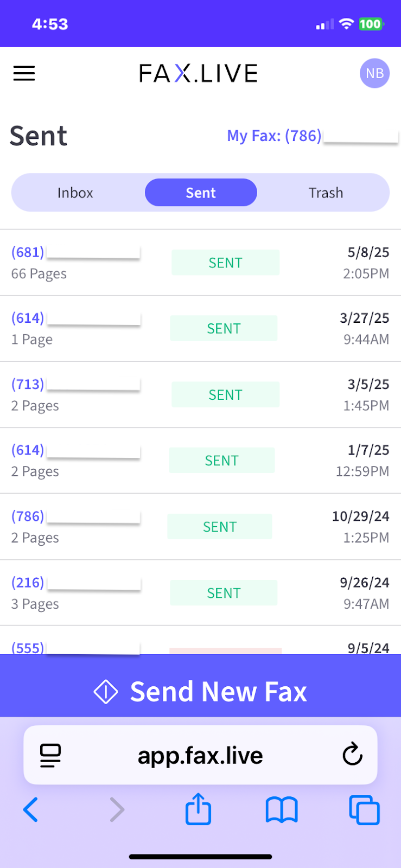Open the (713) fax from 3/5/25

tap(200, 395)
